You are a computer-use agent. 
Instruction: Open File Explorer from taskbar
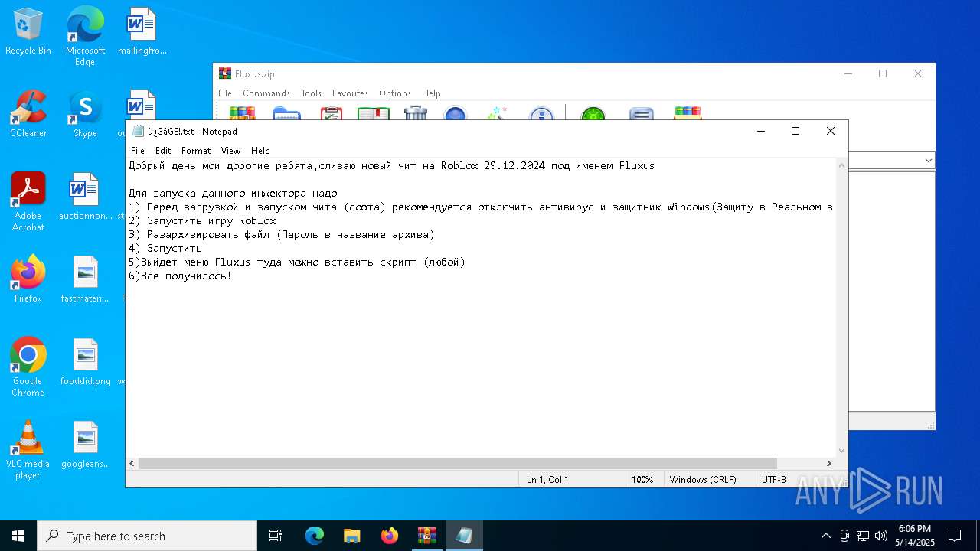352,536
